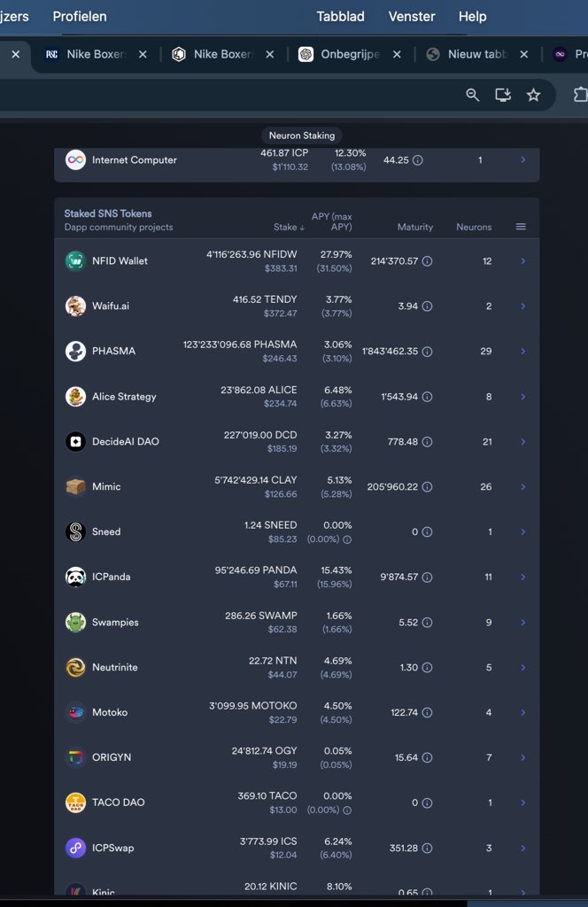The image size is (588, 907).
Task: Open the NFID Wallet token logo
Action: (75, 261)
